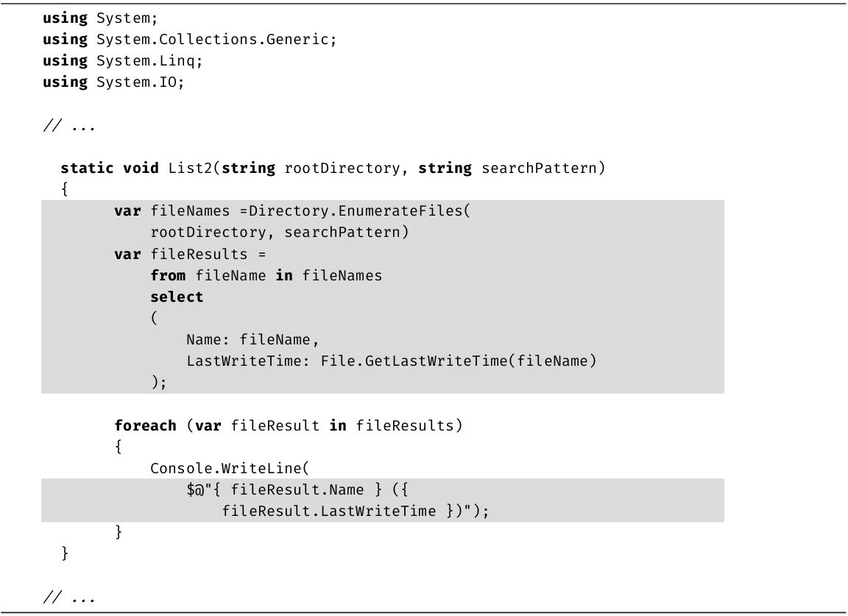Select the "System.Collections.Generic" namespace text
848x616 pixels.
point(215,39)
